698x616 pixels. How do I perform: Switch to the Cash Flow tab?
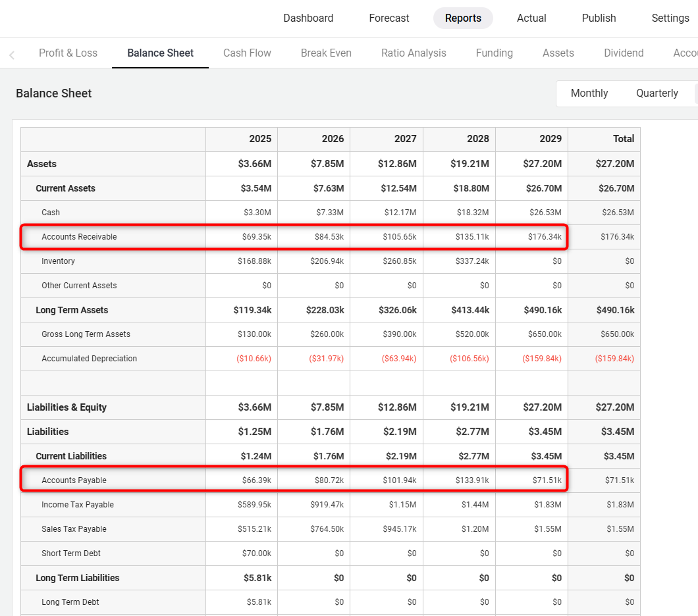point(247,53)
